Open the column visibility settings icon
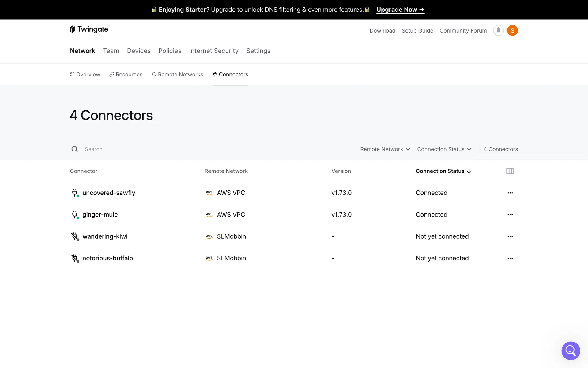The width and height of the screenshot is (588, 368). (x=510, y=171)
